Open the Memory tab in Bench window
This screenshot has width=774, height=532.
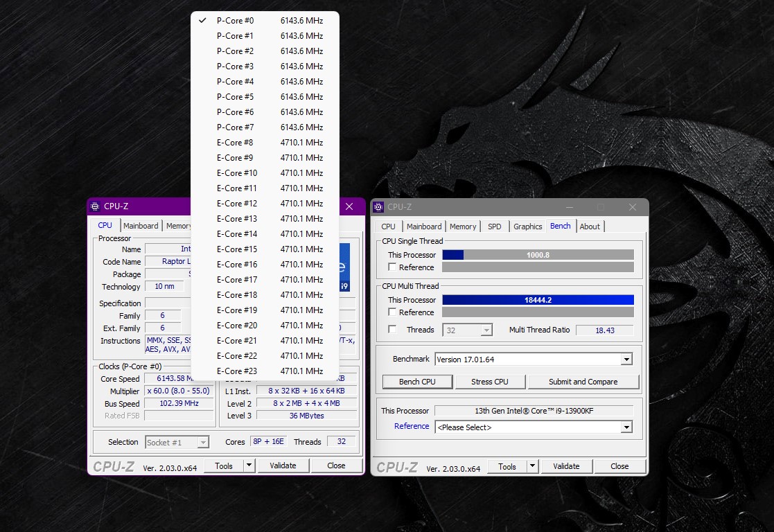pyautogui.click(x=463, y=227)
